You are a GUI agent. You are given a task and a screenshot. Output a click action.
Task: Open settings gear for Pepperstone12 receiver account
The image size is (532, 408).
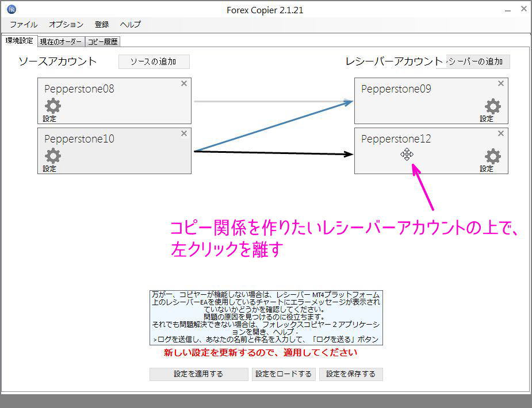coord(492,156)
